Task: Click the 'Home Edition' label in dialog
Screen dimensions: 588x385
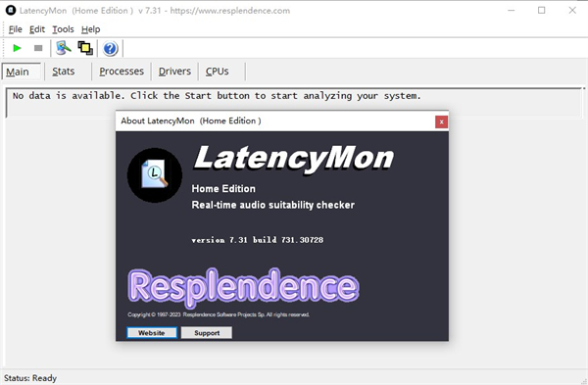Action: pyautogui.click(x=223, y=188)
